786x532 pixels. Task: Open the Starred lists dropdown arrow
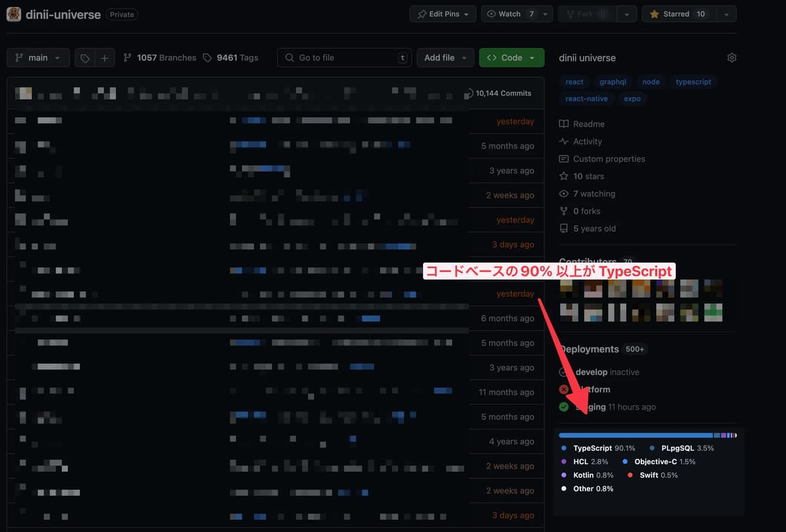tap(726, 14)
